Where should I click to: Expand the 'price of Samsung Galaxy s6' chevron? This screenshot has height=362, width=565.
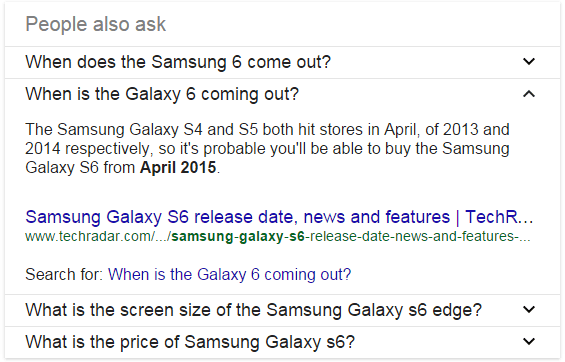[529, 341]
